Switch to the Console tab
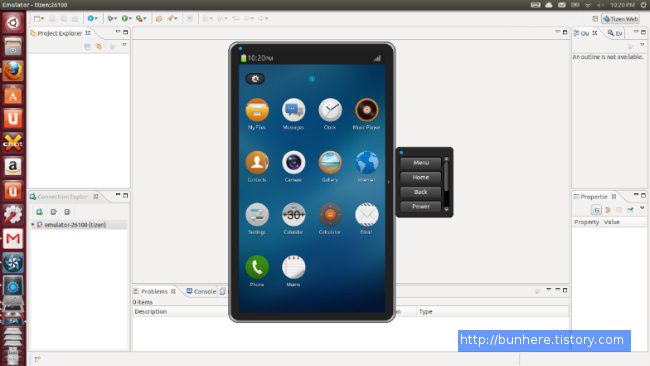The image size is (650, 366). 201,291
